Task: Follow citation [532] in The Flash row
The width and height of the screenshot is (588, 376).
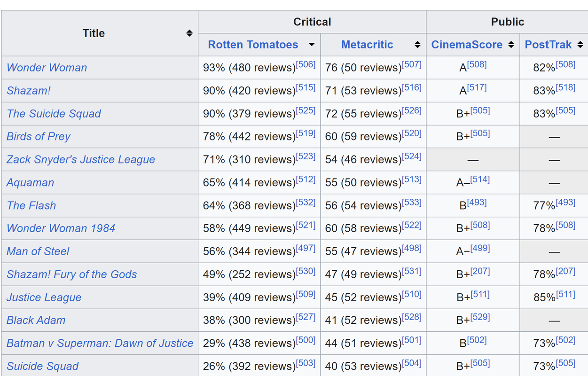Action: click(x=306, y=203)
